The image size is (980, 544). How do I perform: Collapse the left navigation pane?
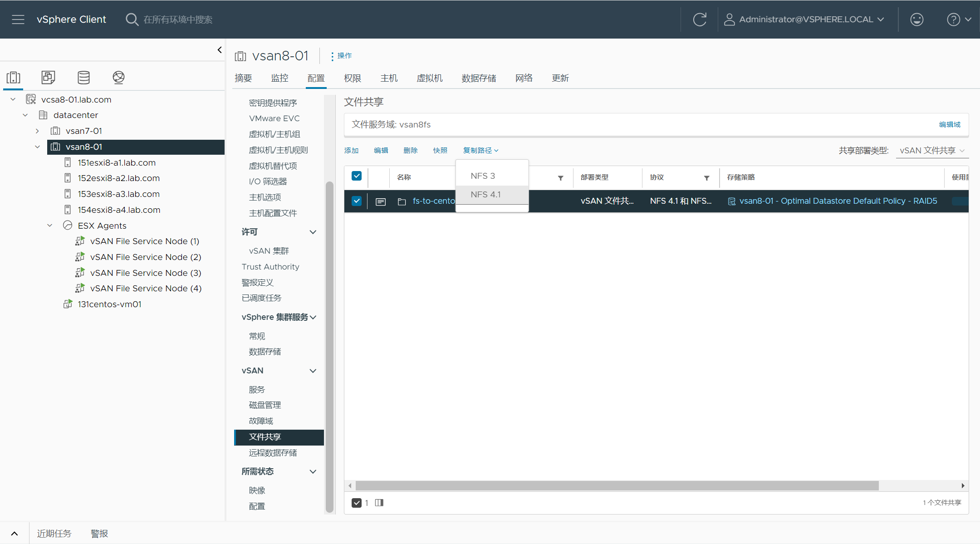pyautogui.click(x=220, y=50)
